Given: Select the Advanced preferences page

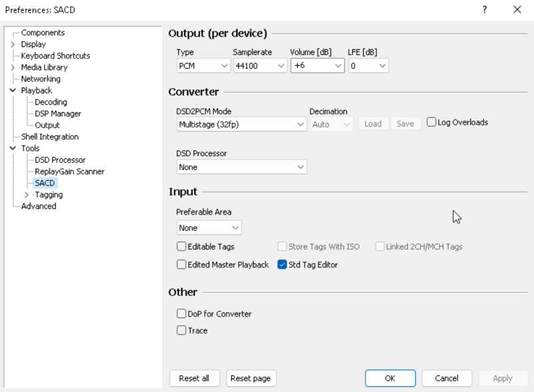Looking at the screenshot, I should coord(37,205).
